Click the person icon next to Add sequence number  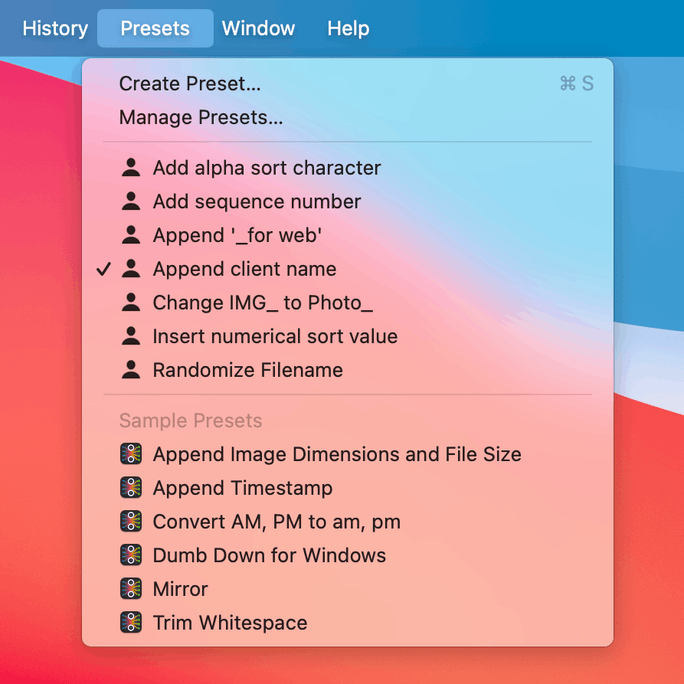[x=131, y=202]
